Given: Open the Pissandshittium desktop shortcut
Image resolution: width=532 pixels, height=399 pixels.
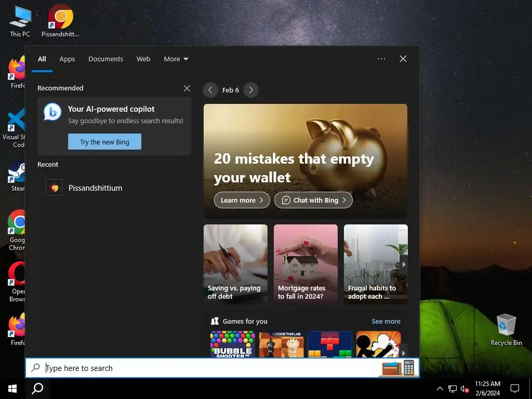Looking at the screenshot, I should pos(60,21).
